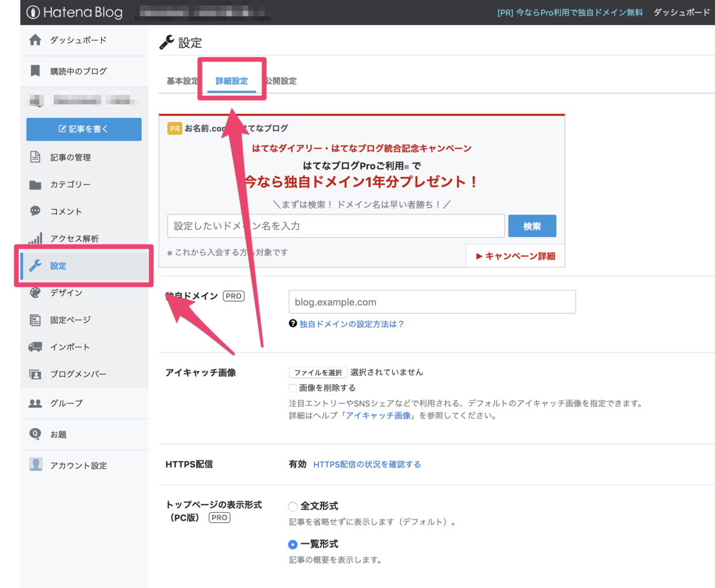Switch to the 公開設定 tab
715x588 pixels.
click(281, 81)
